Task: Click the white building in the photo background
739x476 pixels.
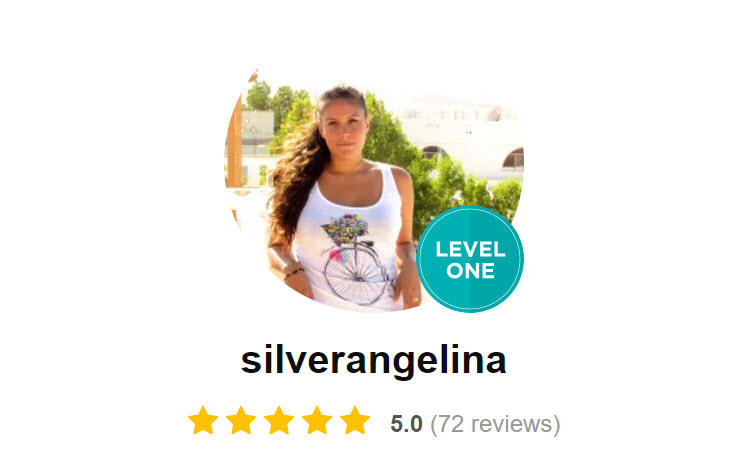Action: (x=464, y=137)
